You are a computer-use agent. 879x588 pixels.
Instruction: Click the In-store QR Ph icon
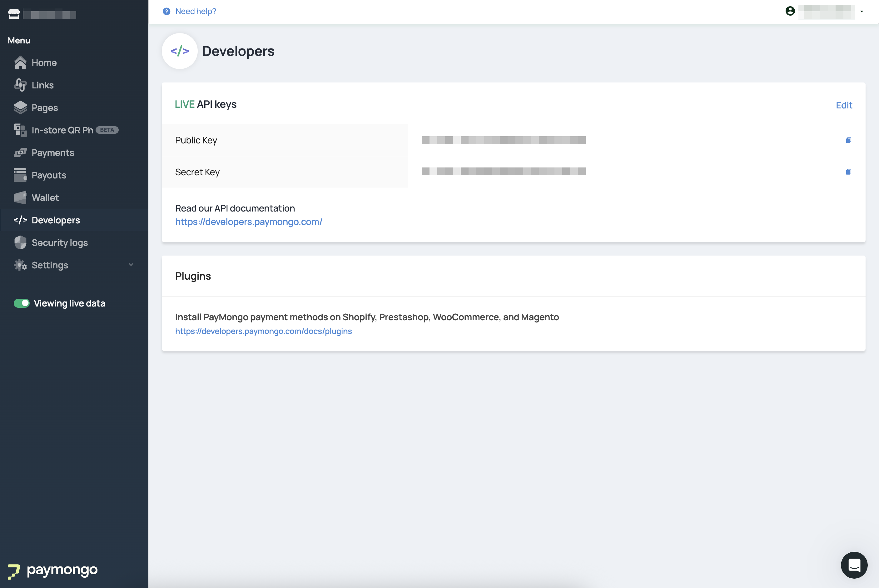[x=20, y=130]
